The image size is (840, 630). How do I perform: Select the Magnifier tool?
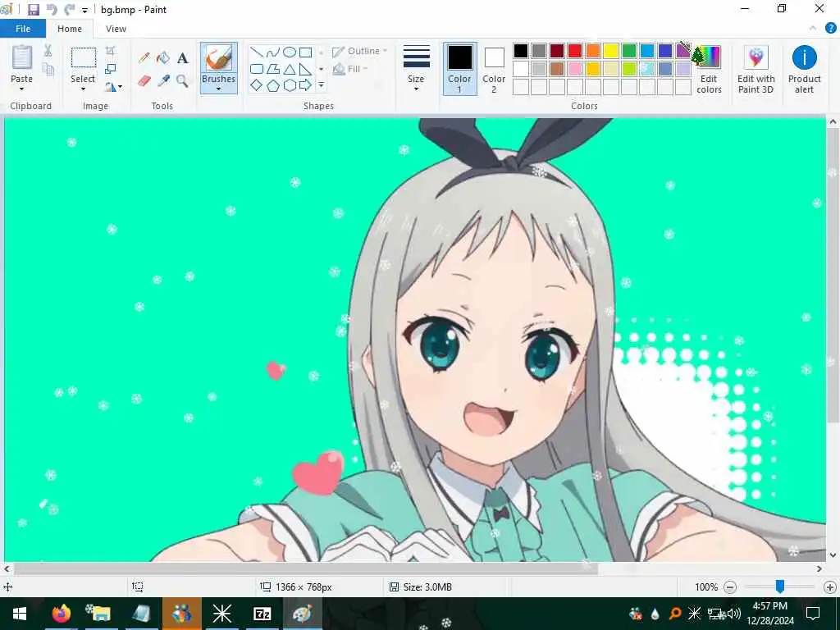[x=183, y=81]
